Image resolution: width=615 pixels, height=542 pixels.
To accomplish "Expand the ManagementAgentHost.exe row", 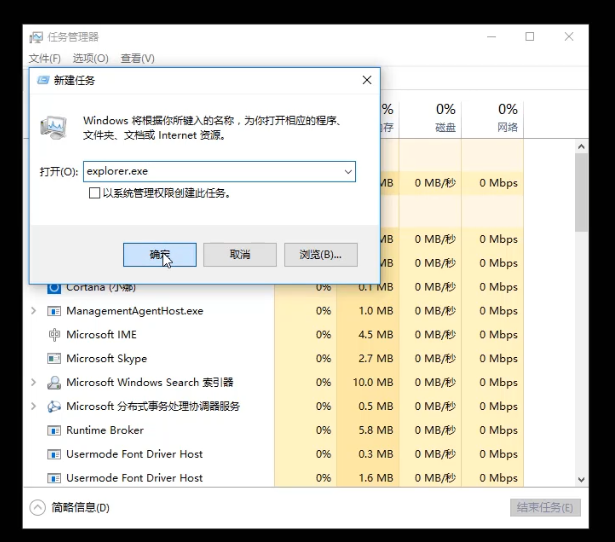I will pyautogui.click(x=34, y=311).
